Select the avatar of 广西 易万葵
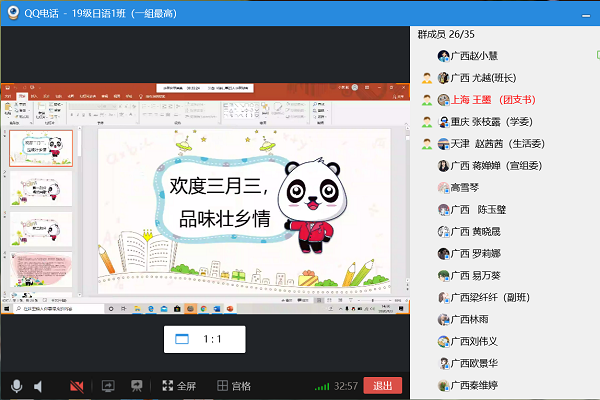600x400 pixels. (443, 276)
